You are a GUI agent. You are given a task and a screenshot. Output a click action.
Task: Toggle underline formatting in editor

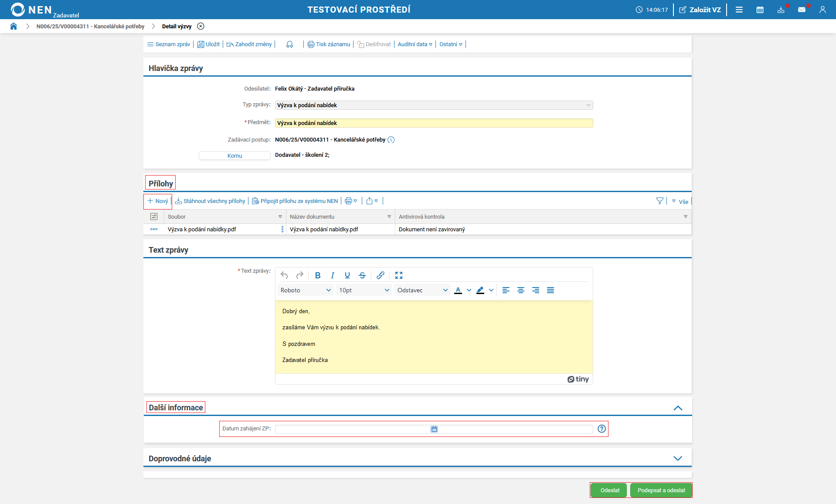coord(347,275)
